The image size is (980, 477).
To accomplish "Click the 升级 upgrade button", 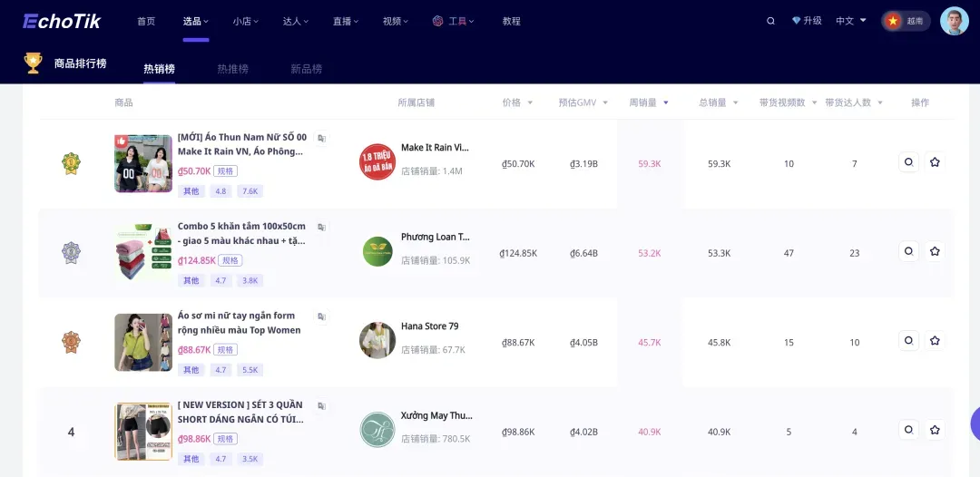I will pyautogui.click(x=807, y=21).
